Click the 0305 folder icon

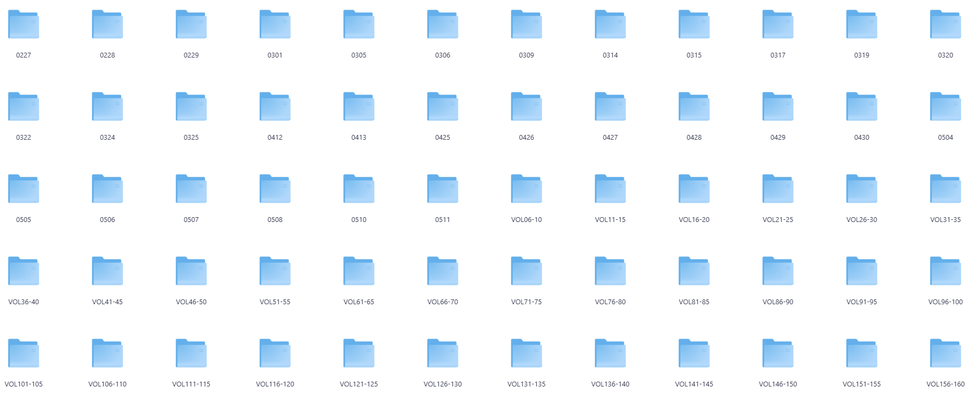(359, 24)
